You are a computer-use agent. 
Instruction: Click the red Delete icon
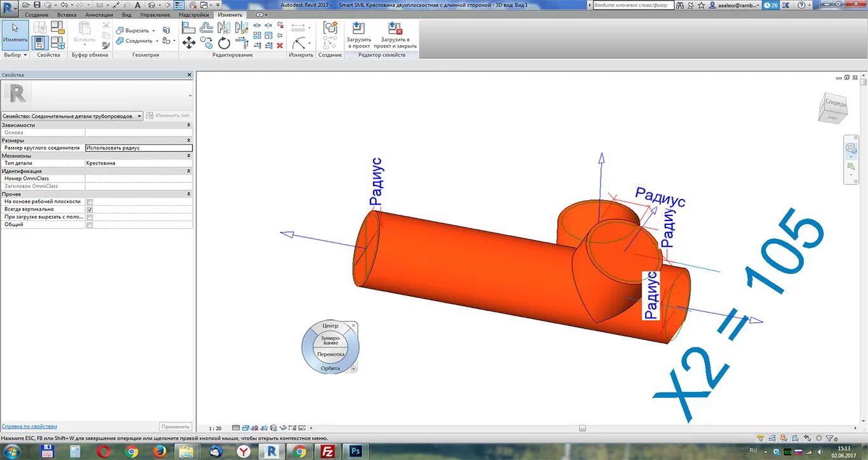[280, 45]
